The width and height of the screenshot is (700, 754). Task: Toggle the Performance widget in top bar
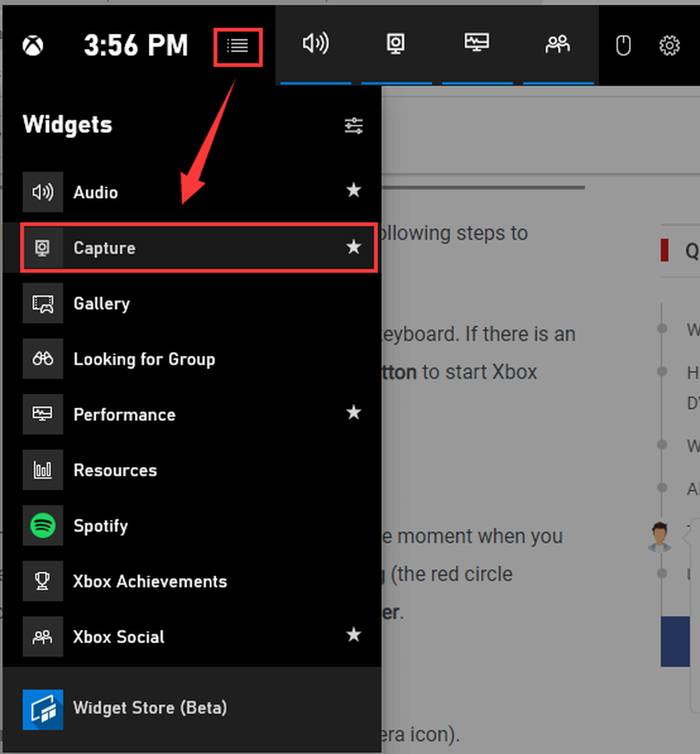[x=477, y=43]
